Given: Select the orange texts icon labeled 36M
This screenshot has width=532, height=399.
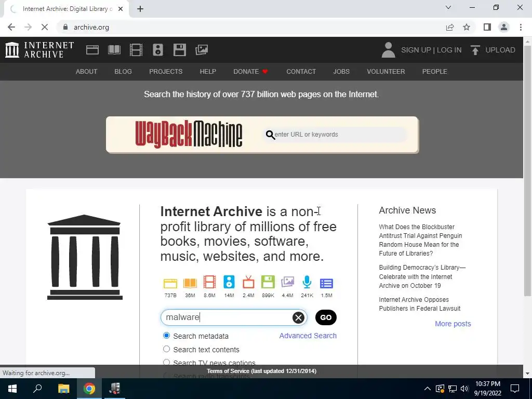Looking at the screenshot, I should pos(190,283).
